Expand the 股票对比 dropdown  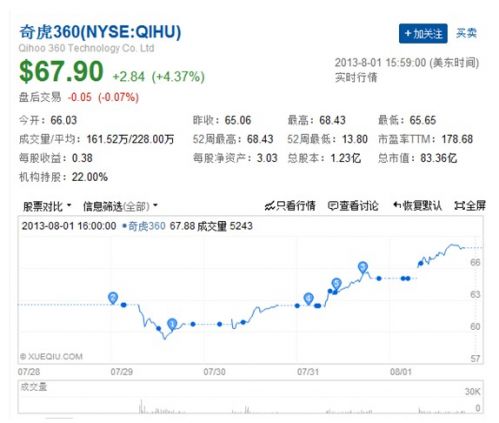click(47, 206)
